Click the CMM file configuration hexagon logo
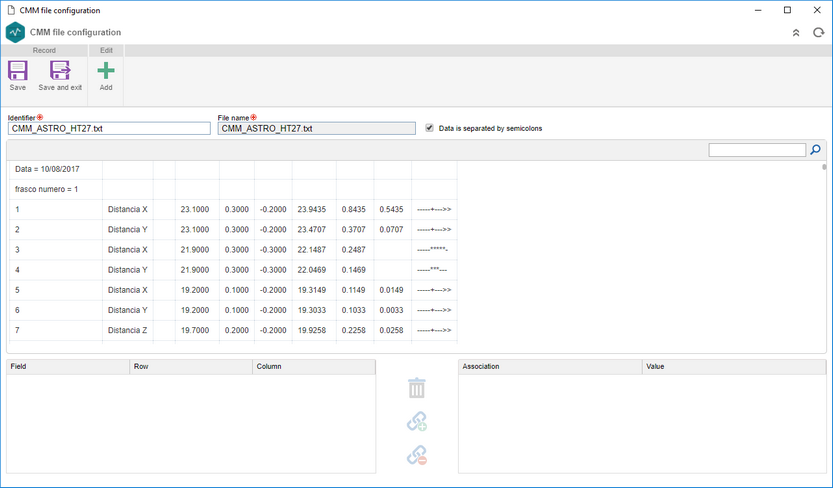This screenshot has width=833, height=488. [x=15, y=32]
